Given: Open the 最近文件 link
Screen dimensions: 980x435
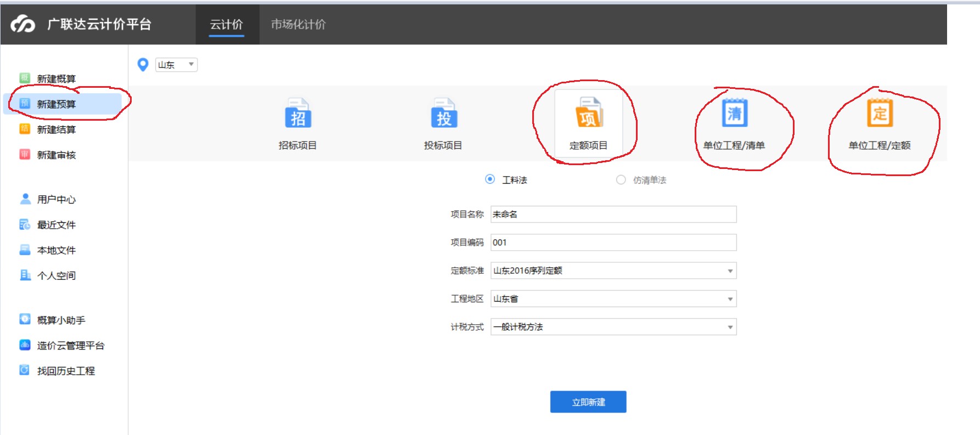Looking at the screenshot, I should [x=57, y=225].
